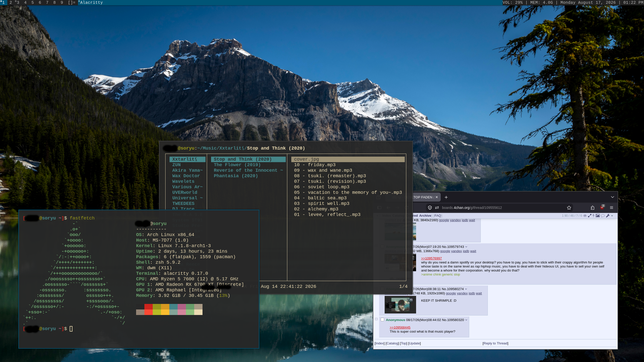Click the dwm layout symbol []=

click(x=72, y=3)
